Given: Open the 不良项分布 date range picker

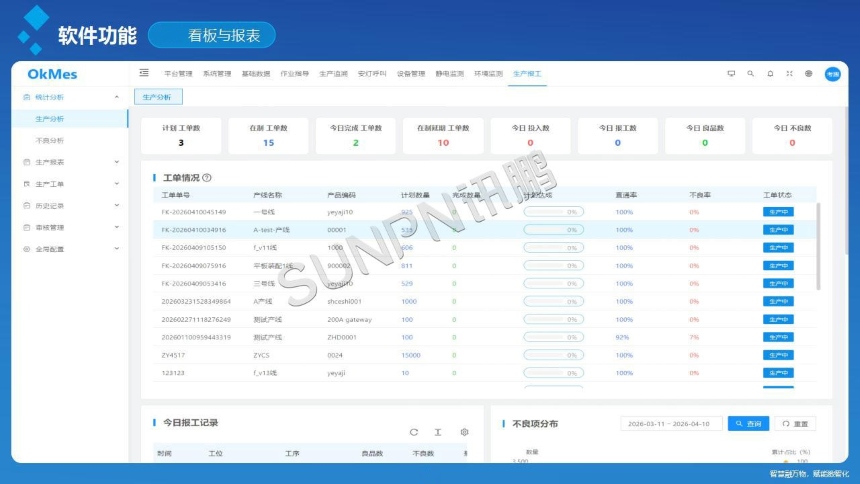Looking at the screenshot, I should [x=671, y=424].
